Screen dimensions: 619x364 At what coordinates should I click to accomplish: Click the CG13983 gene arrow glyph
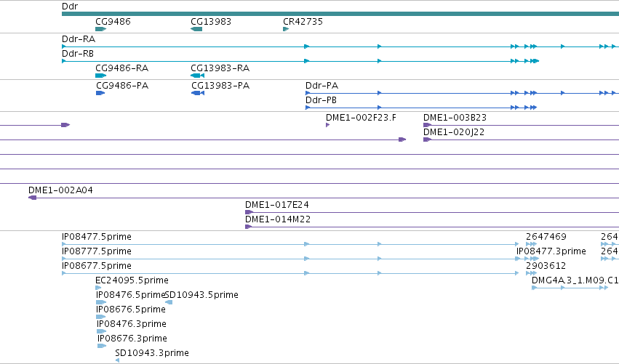coord(196,29)
